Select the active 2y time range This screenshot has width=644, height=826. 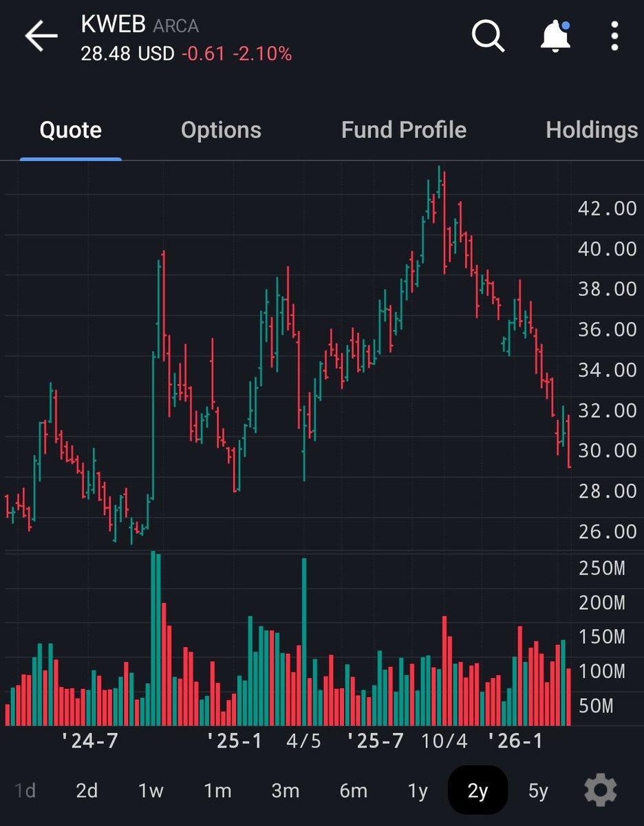(477, 790)
